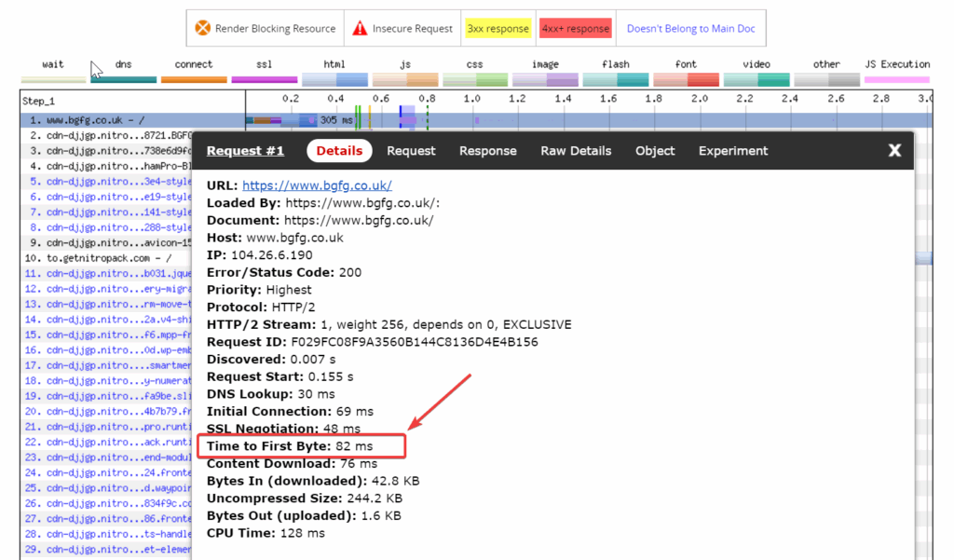The width and height of the screenshot is (954, 560).
Task: Close the Request #1 details dialog
Action: [x=894, y=150]
